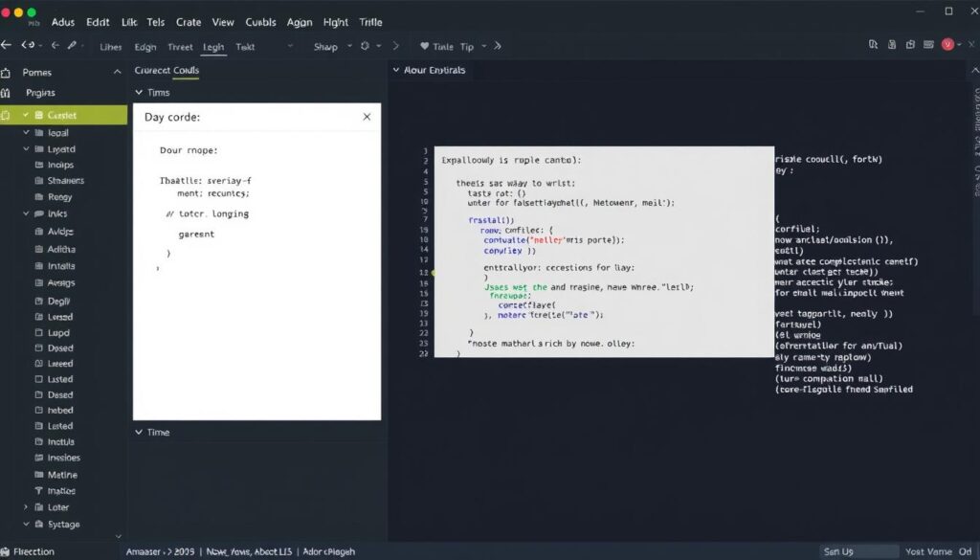Click the sidebar scroll down arrow
This screenshot has height=560, width=980.
(x=118, y=537)
